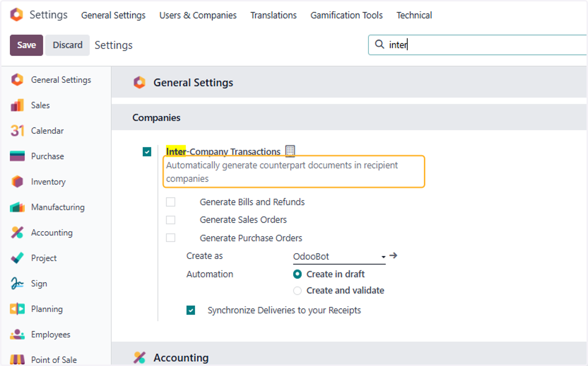Viewport: 588px width, 366px height.
Task: Go to Purchase settings in sidebar
Action: (x=48, y=156)
